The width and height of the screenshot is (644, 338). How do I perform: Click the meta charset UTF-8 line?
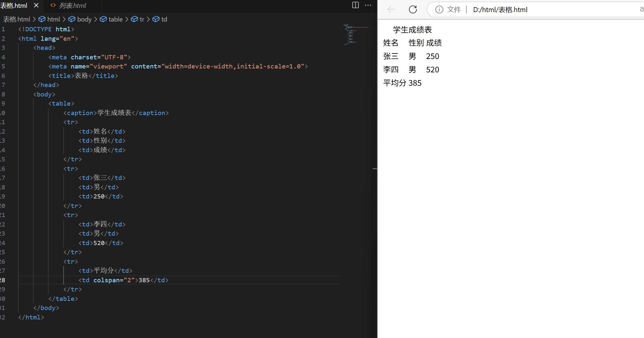point(89,57)
